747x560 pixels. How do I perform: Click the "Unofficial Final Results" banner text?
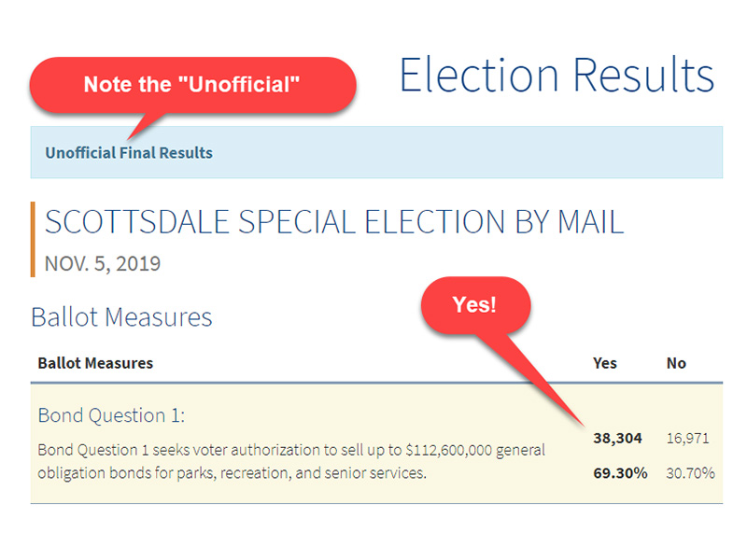129,153
